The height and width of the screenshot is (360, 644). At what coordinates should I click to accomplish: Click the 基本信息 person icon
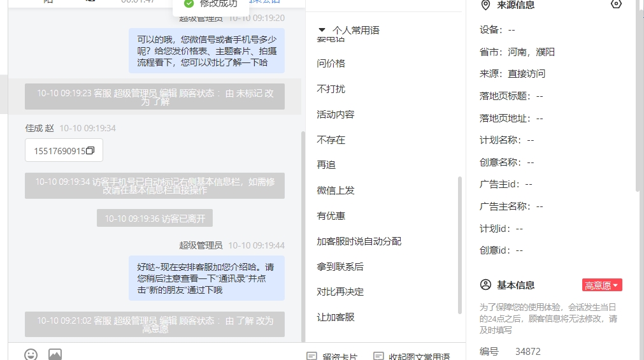(485, 285)
